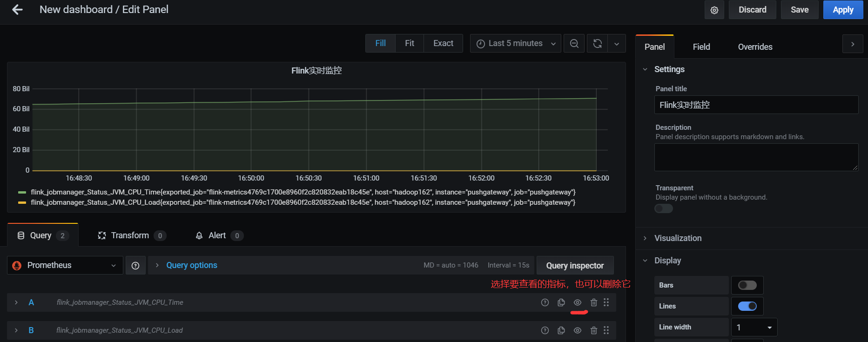Click the CPU_Time legend series label

click(x=303, y=192)
